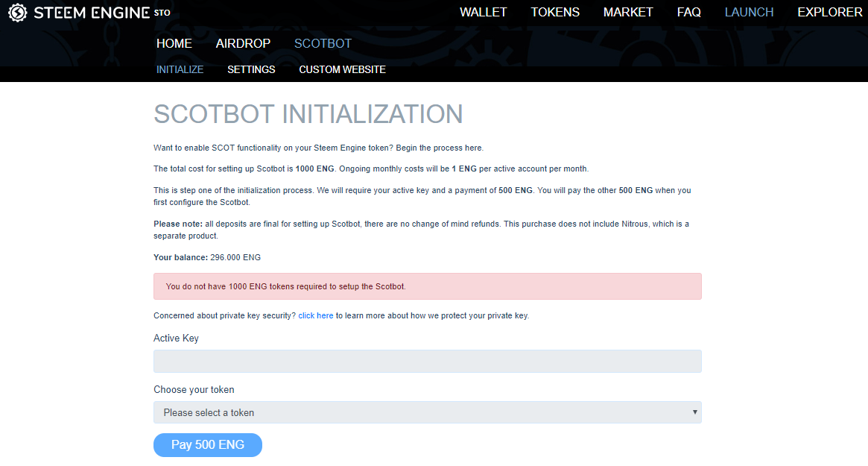Switch to the AIRDROP tab
The height and width of the screenshot is (466, 868).
243,43
